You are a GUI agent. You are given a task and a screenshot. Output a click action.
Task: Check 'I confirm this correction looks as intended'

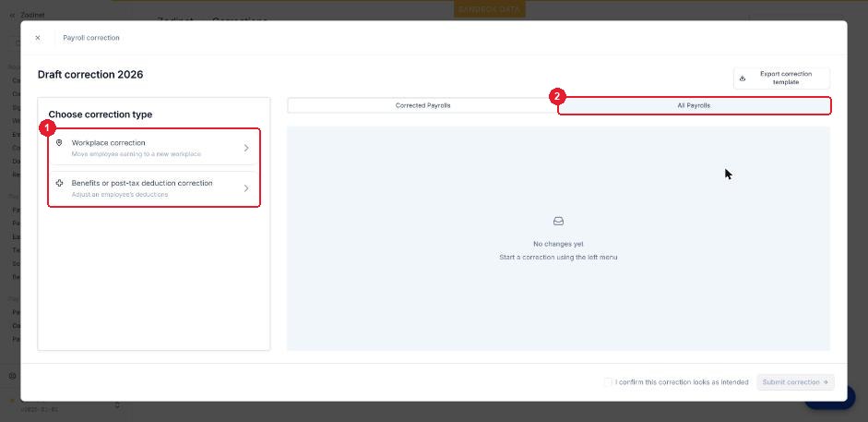coord(608,382)
